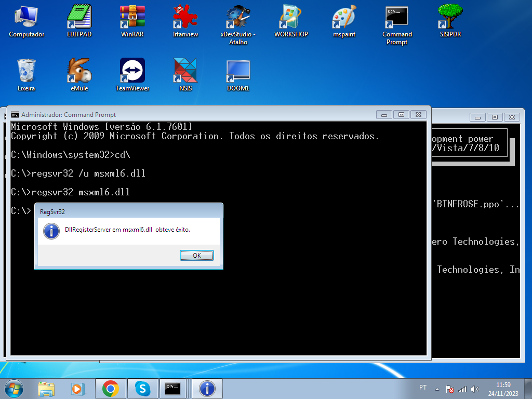This screenshot has width=532, height=399.
Task: Switch to Command Prompt taskbar button
Action: point(172,389)
